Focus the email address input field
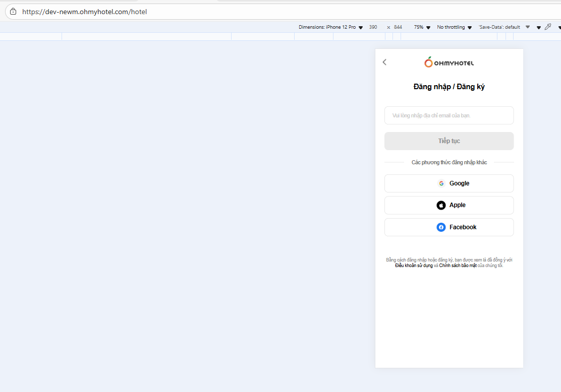This screenshot has width=561, height=392. click(x=449, y=115)
